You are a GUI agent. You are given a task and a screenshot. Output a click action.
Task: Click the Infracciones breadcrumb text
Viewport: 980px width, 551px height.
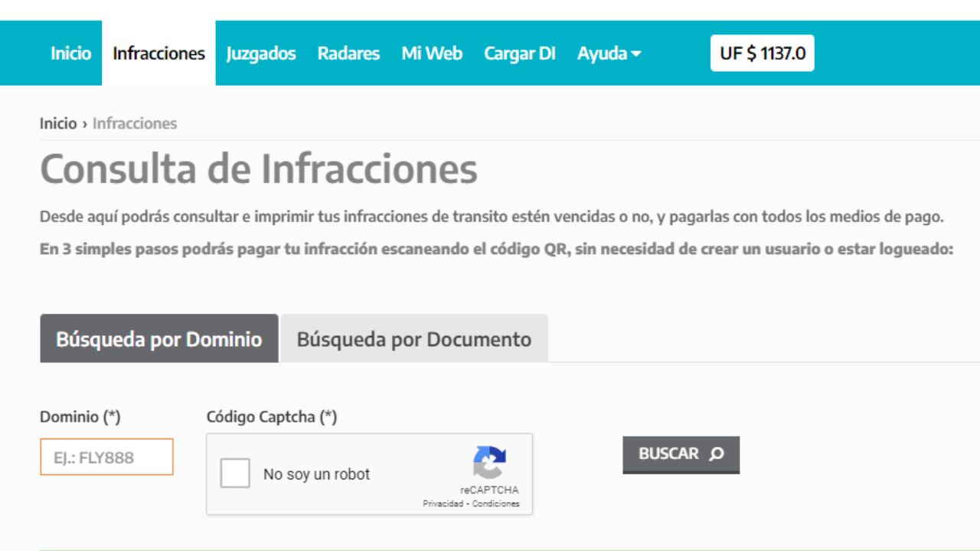(135, 123)
